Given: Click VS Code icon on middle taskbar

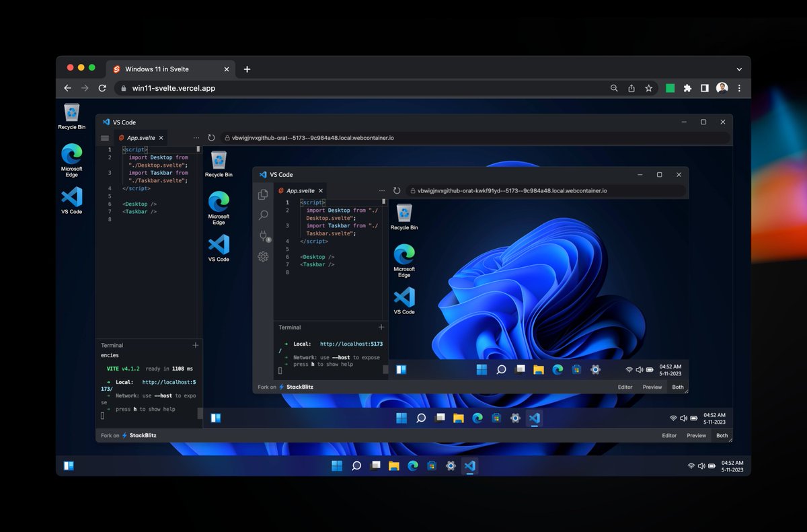Looking at the screenshot, I should 535,418.
